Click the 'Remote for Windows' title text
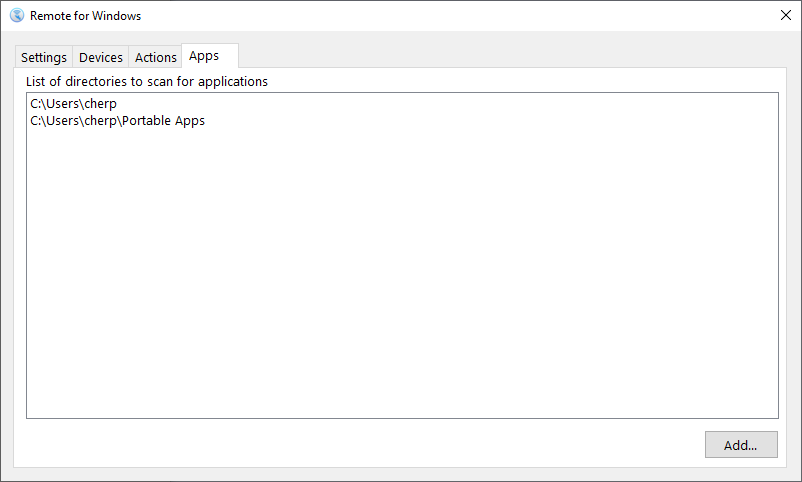802x482 pixels. (85, 16)
